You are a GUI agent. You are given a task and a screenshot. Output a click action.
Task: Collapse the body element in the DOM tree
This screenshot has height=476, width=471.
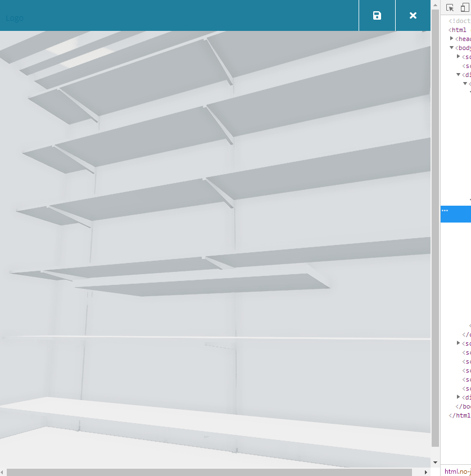pyautogui.click(x=452, y=47)
